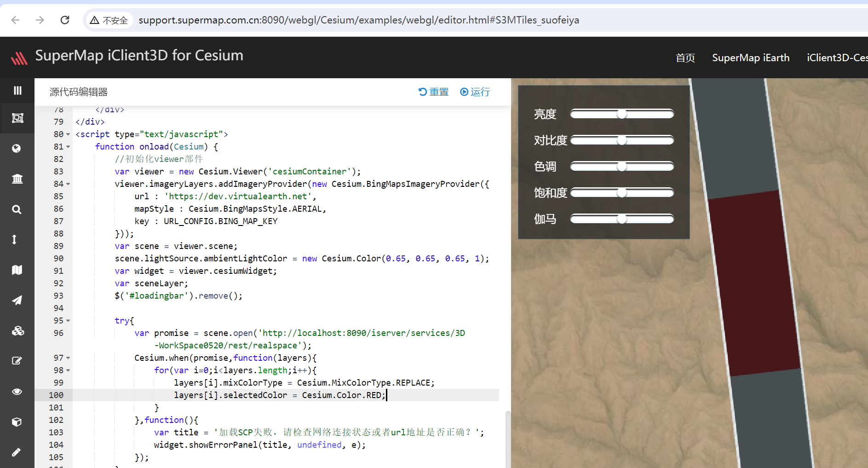868x468 pixels.
Task: Click the 初始化viewer部件 comment line
Action: coord(159,159)
